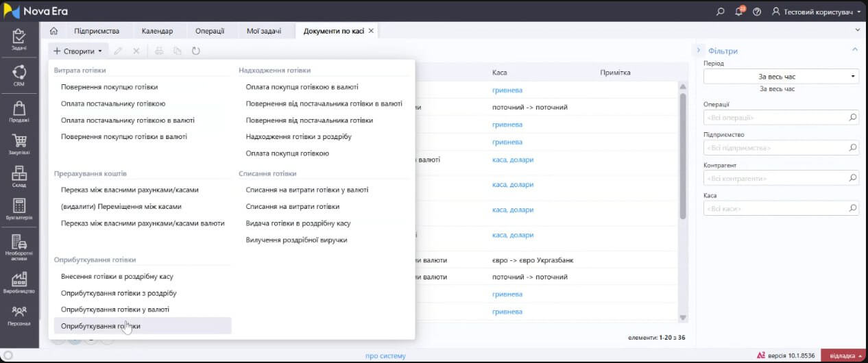Open the Бухгалтерія sidebar section
The width and height of the screenshot is (868, 363).
point(19,210)
